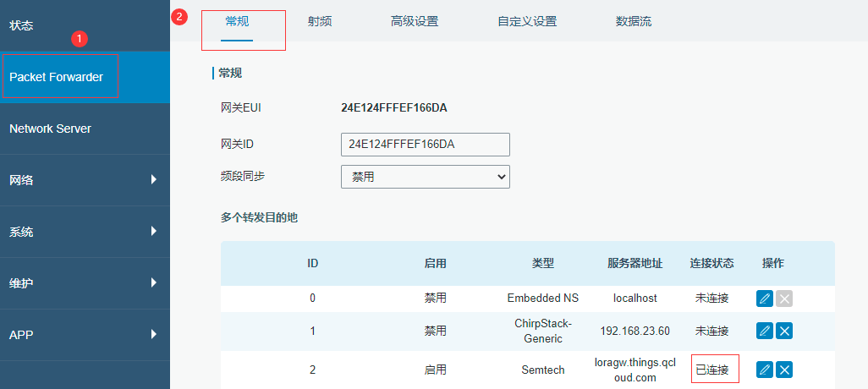
Task: Switch to the 常规 tab
Action: tap(237, 21)
